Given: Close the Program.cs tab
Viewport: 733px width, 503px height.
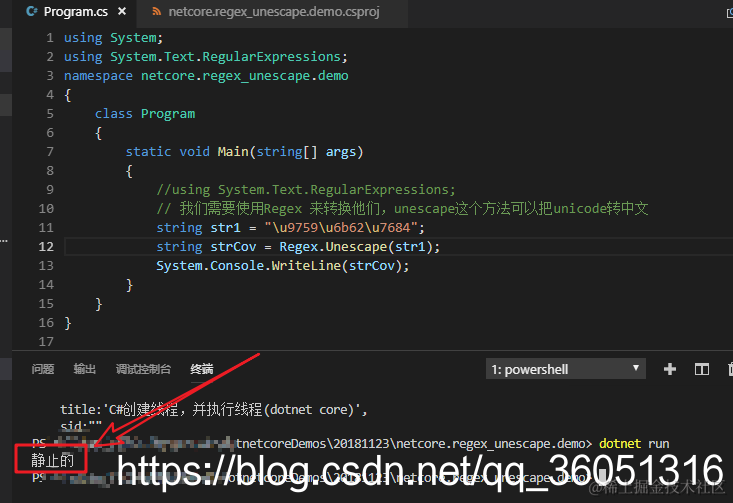Looking at the screenshot, I should pyautogui.click(x=122, y=11).
